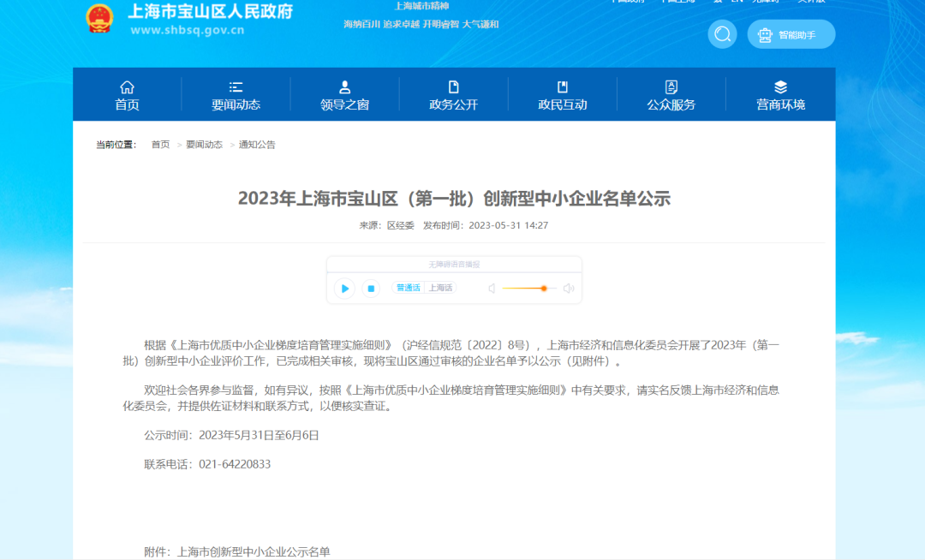This screenshot has height=560, width=925.
Task: Stop the voice broadcast playback
Action: pyautogui.click(x=371, y=289)
